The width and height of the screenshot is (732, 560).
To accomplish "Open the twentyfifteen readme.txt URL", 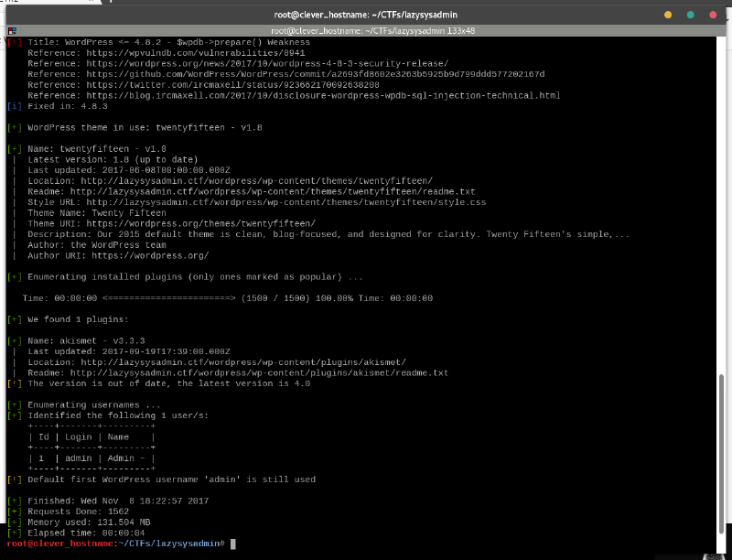I will [x=274, y=191].
